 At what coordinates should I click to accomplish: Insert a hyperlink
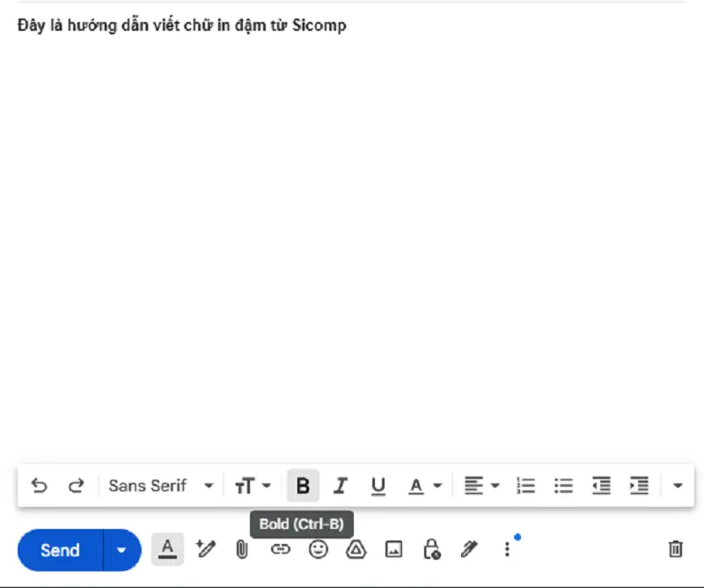(x=281, y=549)
